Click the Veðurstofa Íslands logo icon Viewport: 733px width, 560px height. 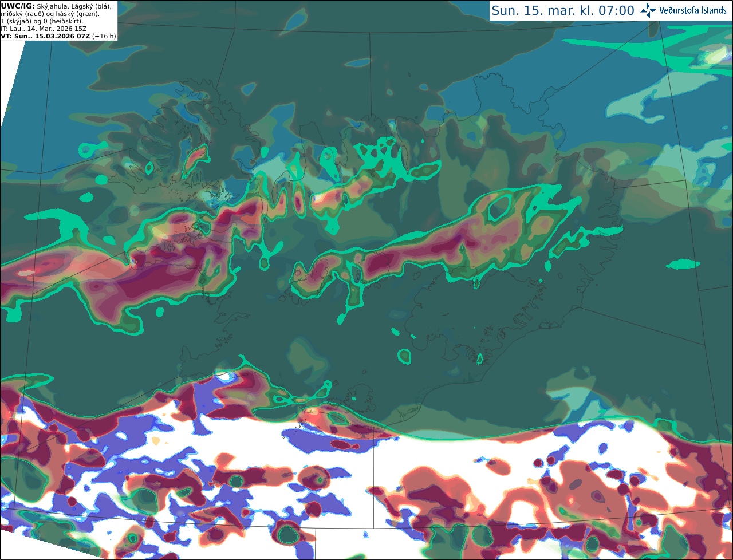(x=648, y=10)
